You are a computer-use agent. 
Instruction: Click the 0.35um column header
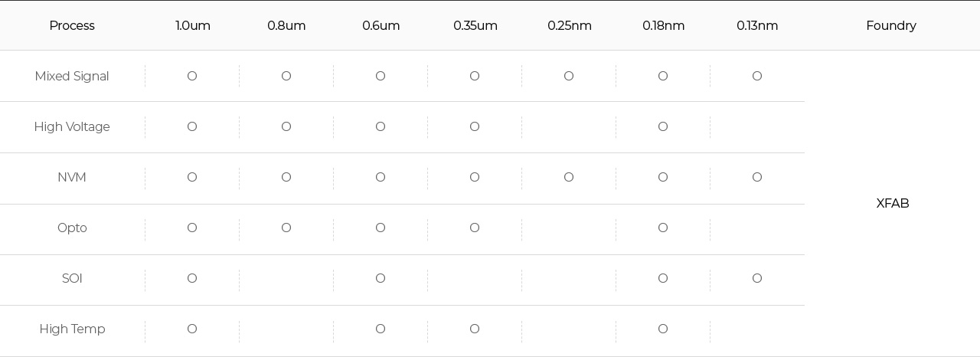click(x=475, y=25)
